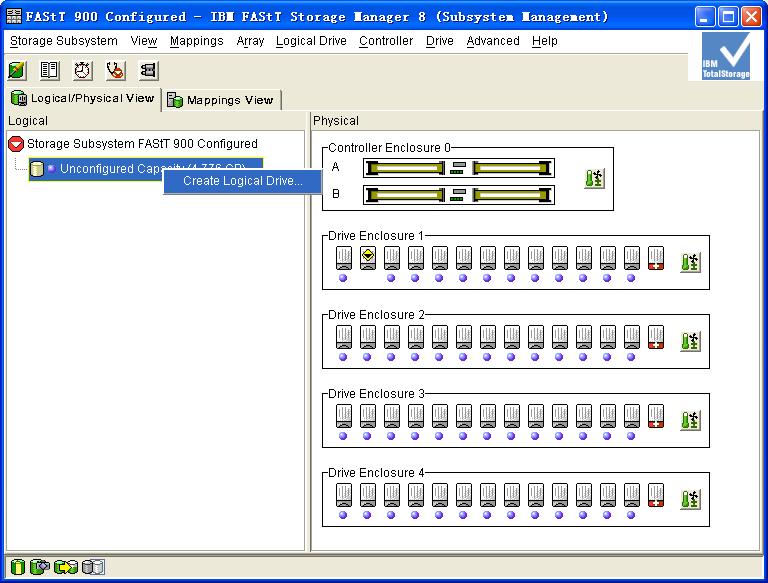Select red hot-spare drive in Drive Enclosure 2

coord(656,337)
